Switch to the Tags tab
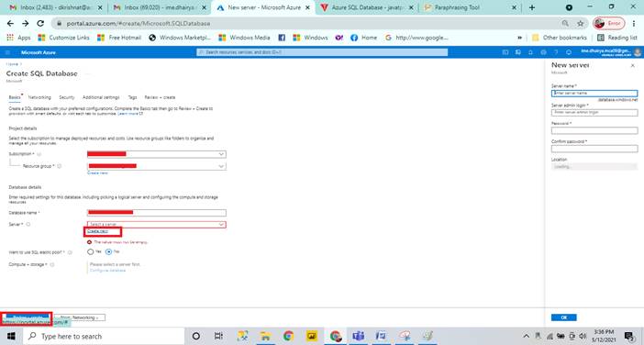 click(132, 97)
